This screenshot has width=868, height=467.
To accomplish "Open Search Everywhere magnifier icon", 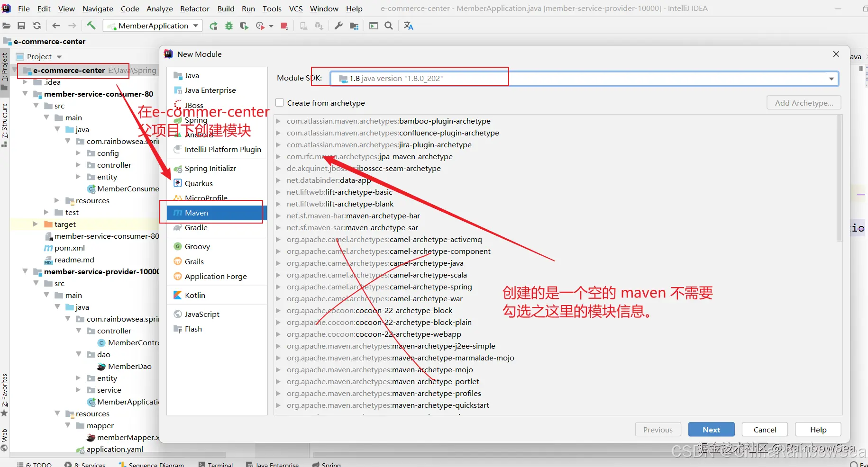I will pos(389,26).
